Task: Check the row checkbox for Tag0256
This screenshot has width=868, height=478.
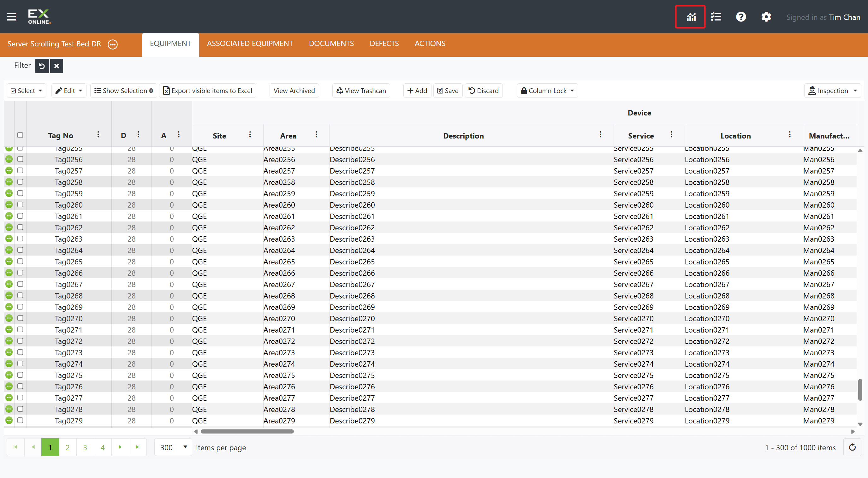Action: [x=20, y=159]
